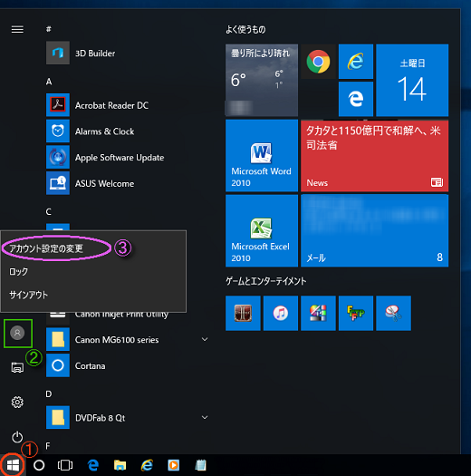The height and width of the screenshot is (476, 471).
Task: Open File Explorer from the taskbar
Action: click(120, 465)
